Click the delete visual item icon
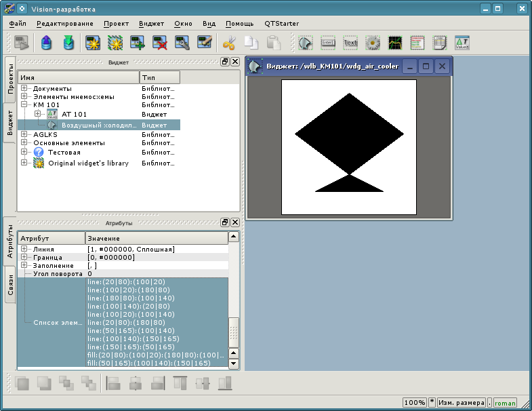 pyautogui.click(x=160, y=43)
